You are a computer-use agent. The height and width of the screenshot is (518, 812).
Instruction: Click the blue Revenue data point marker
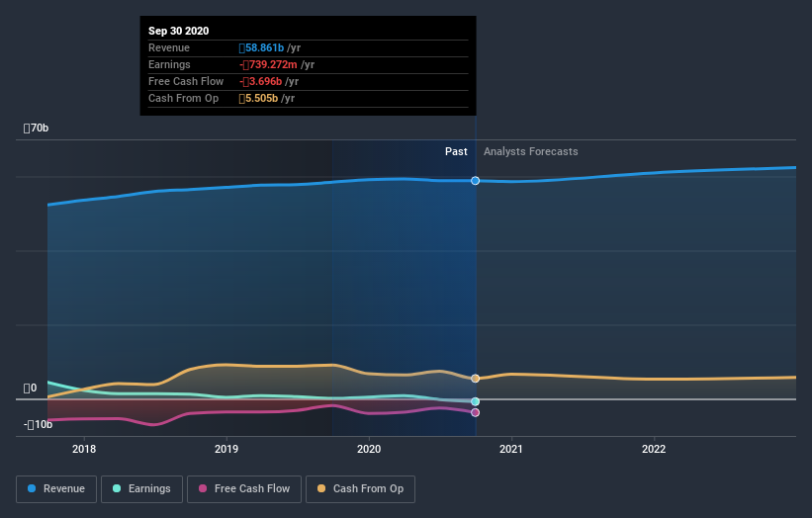coord(475,181)
